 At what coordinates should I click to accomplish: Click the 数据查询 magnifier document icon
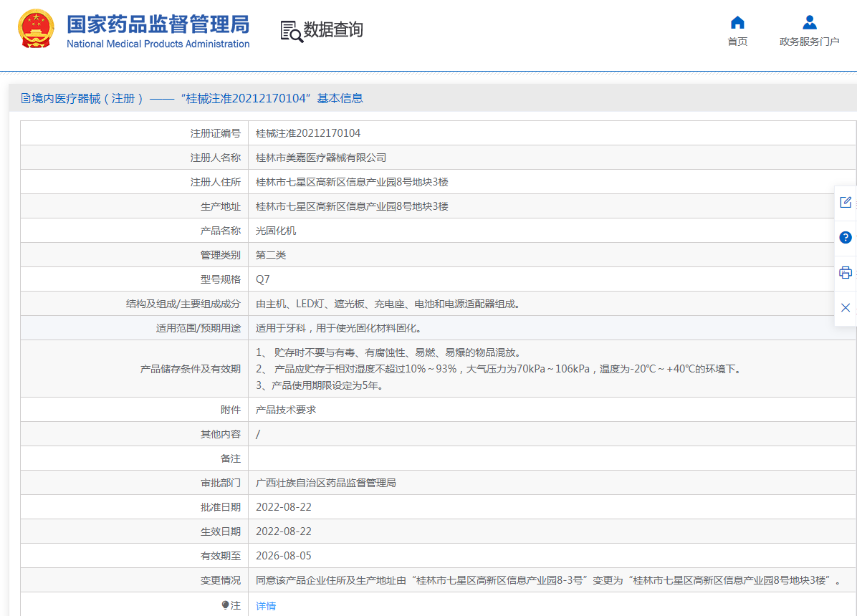(x=291, y=31)
